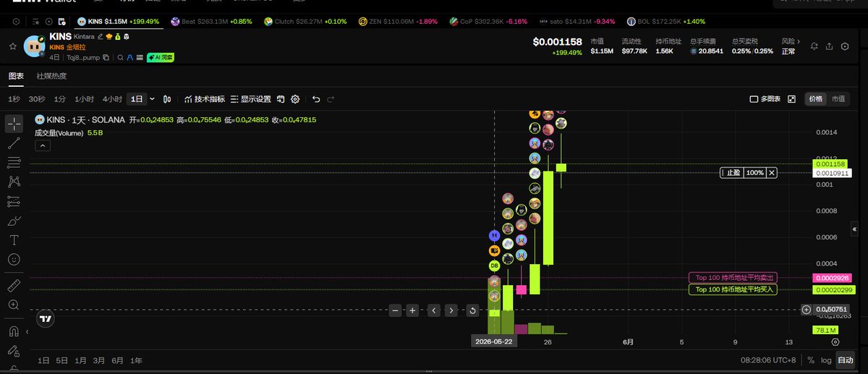
Task: Zoom in the chart with plus button
Action: [x=412, y=310]
